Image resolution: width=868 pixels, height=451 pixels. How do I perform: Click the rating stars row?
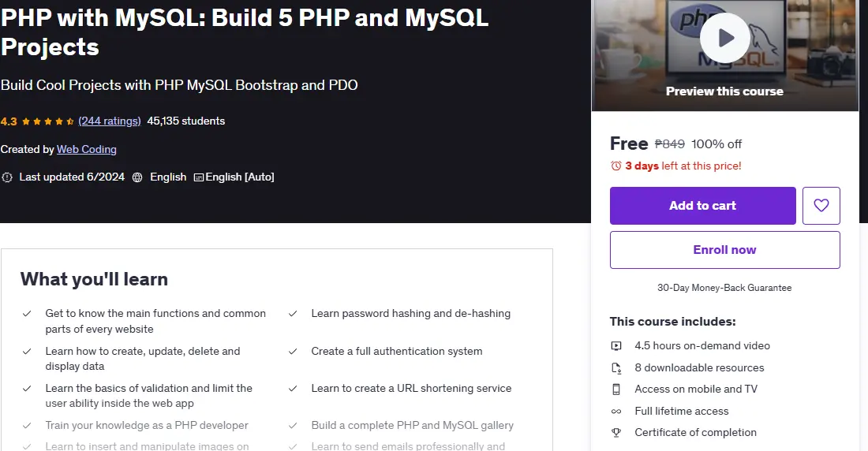(x=47, y=121)
